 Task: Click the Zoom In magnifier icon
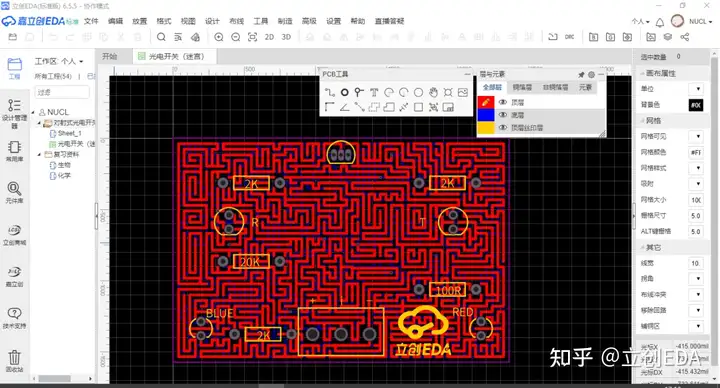[x=219, y=37]
